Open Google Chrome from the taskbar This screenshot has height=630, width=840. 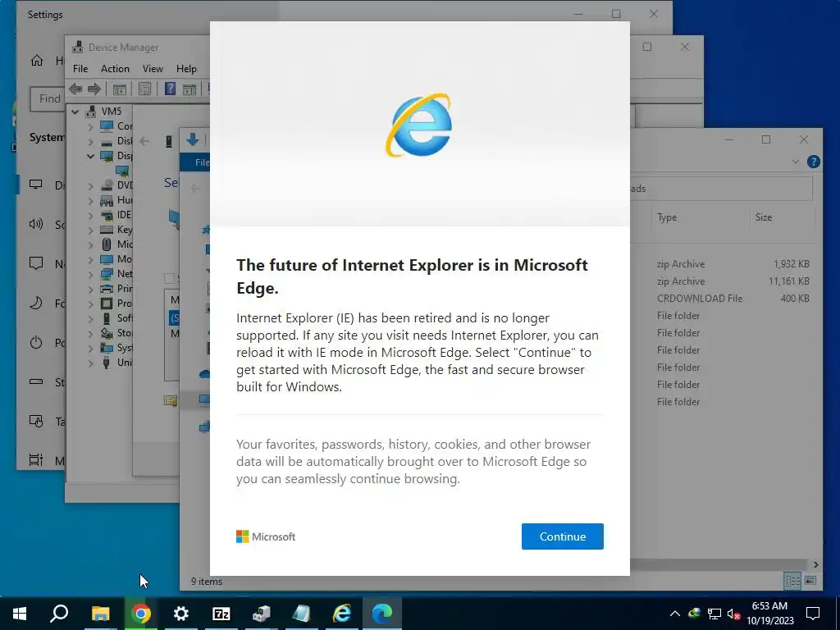coord(140,614)
